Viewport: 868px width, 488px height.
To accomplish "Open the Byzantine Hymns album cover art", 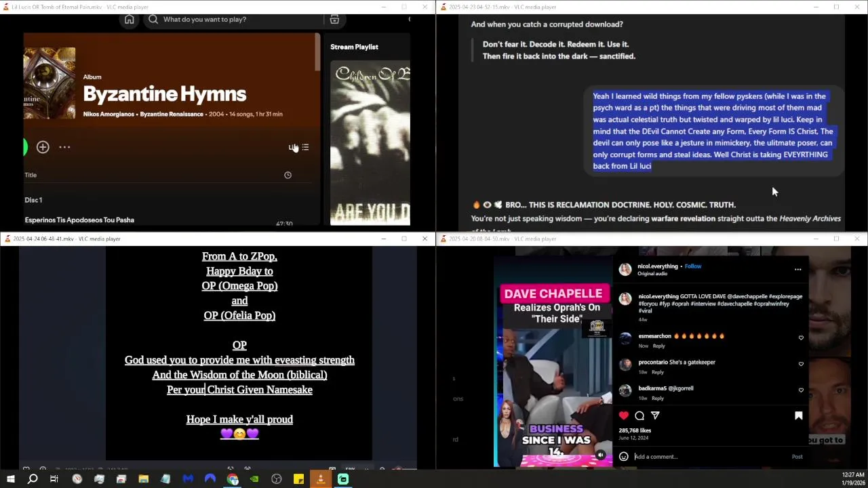I will point(49,83).
